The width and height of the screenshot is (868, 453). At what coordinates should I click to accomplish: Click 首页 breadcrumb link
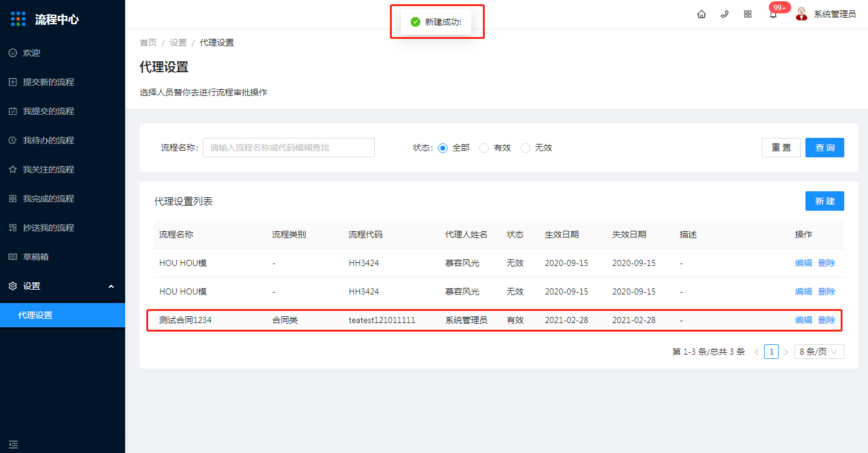coord(148,43)
